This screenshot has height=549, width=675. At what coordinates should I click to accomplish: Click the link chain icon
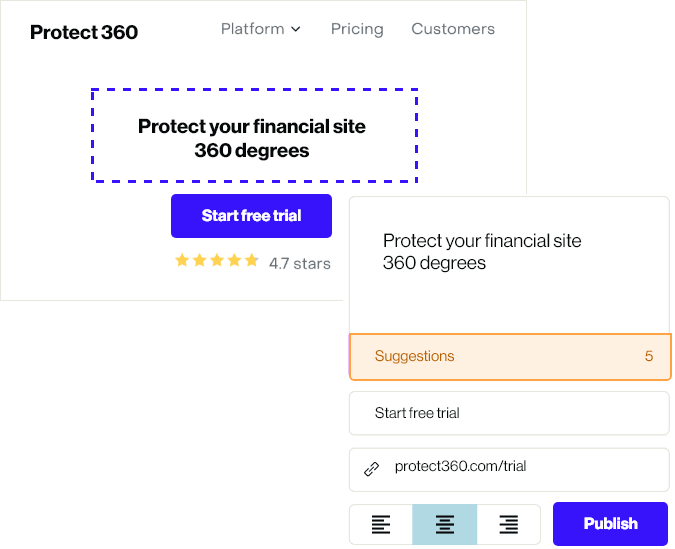[x=372, y=468]
